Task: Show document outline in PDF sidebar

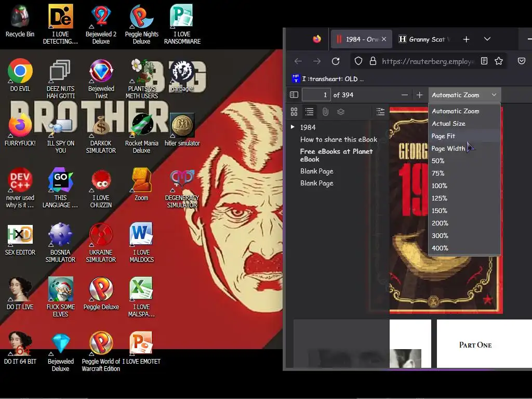Action: tap(310, 112)
